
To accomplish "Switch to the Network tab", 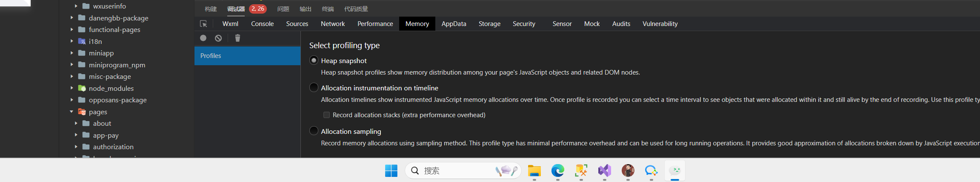I will pos(333,24).
